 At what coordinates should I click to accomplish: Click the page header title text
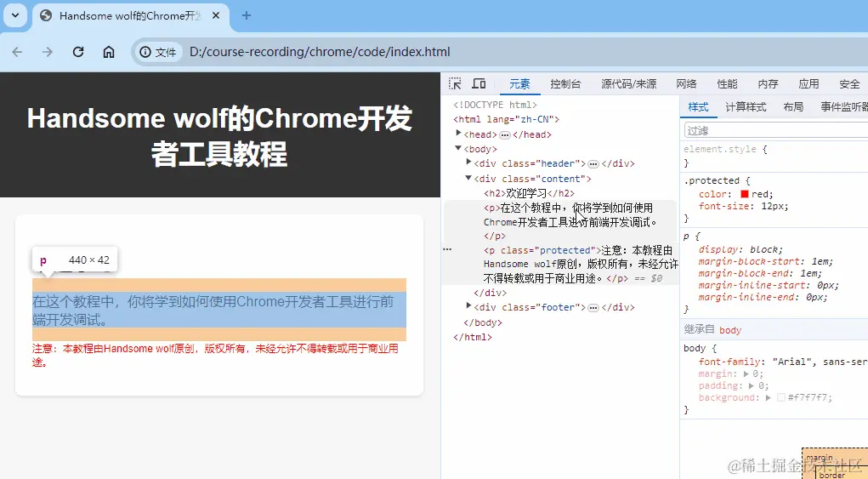(x=219, y=135)
